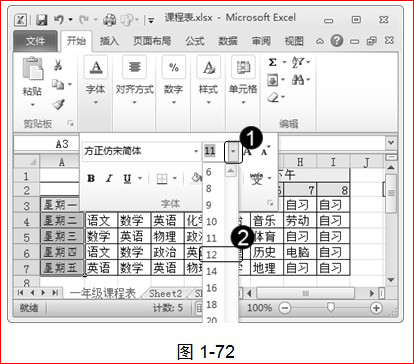The width and height of the screenshot is (414, 364).
Task: Click the AutoSum sigma icon
Action: pyautogui.click(x=273, y=62)
